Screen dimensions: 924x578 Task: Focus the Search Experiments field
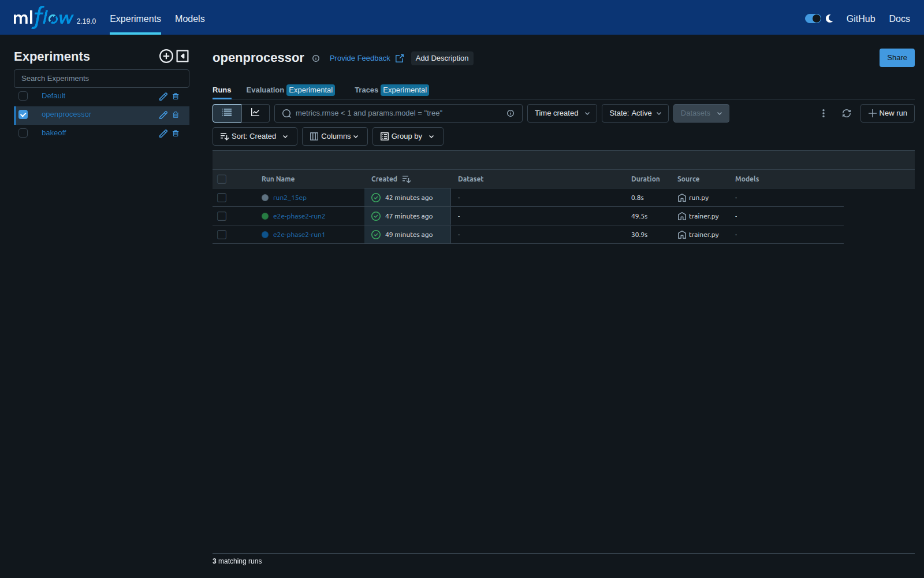coord(102,79)
